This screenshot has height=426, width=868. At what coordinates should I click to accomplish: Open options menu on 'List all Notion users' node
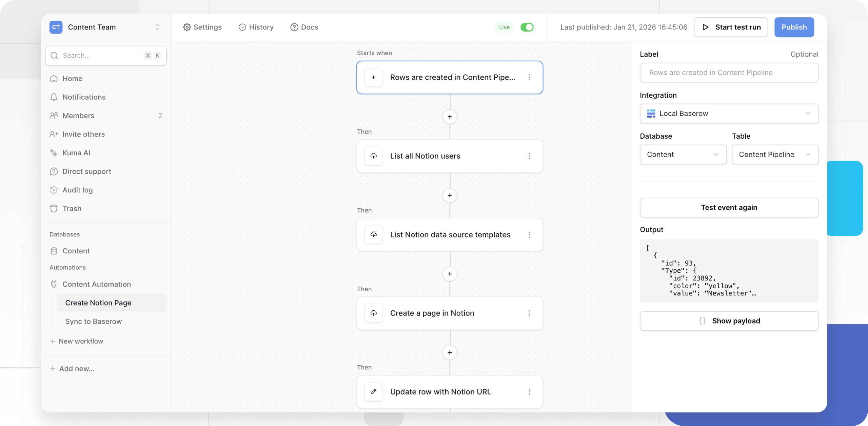point(530,156)
